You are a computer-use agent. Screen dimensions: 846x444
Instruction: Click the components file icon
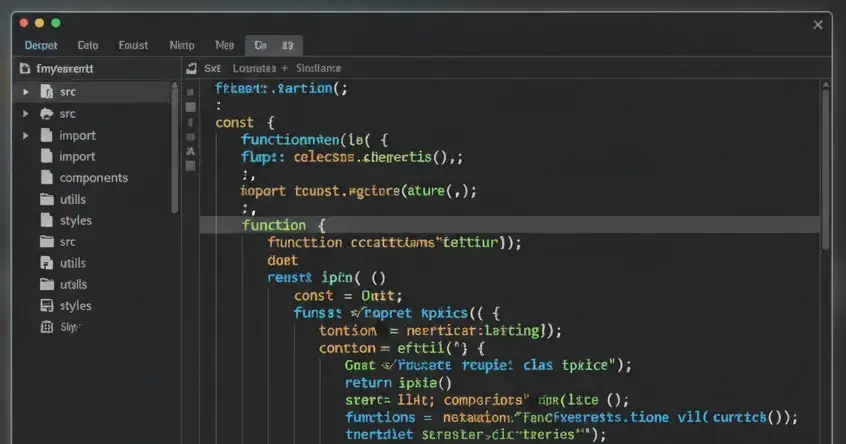(47, 177)
